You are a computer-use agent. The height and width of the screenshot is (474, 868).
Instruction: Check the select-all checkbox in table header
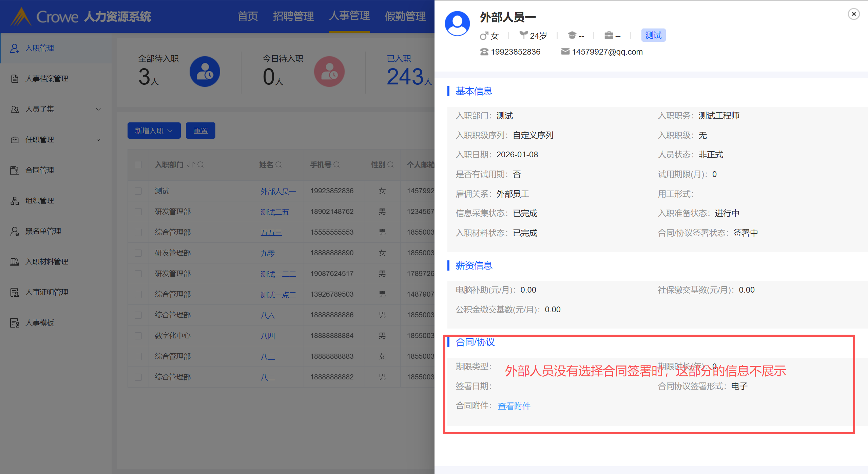138,165
